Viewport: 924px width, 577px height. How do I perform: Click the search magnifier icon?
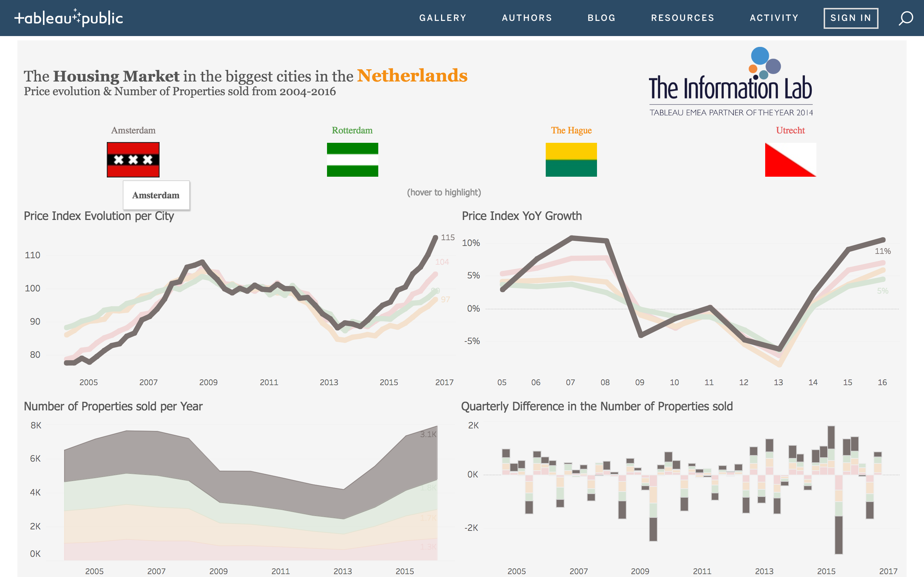coord(905,18)
